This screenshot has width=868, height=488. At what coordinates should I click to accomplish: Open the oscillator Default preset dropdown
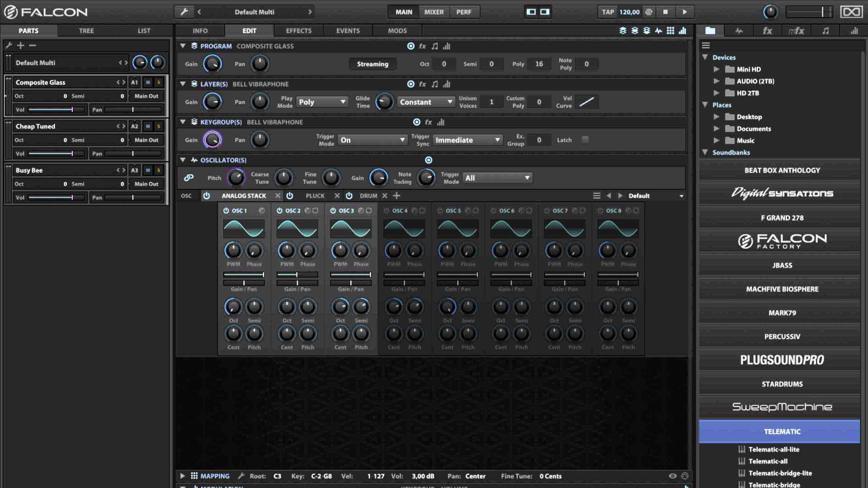click(x=656, y=196)
